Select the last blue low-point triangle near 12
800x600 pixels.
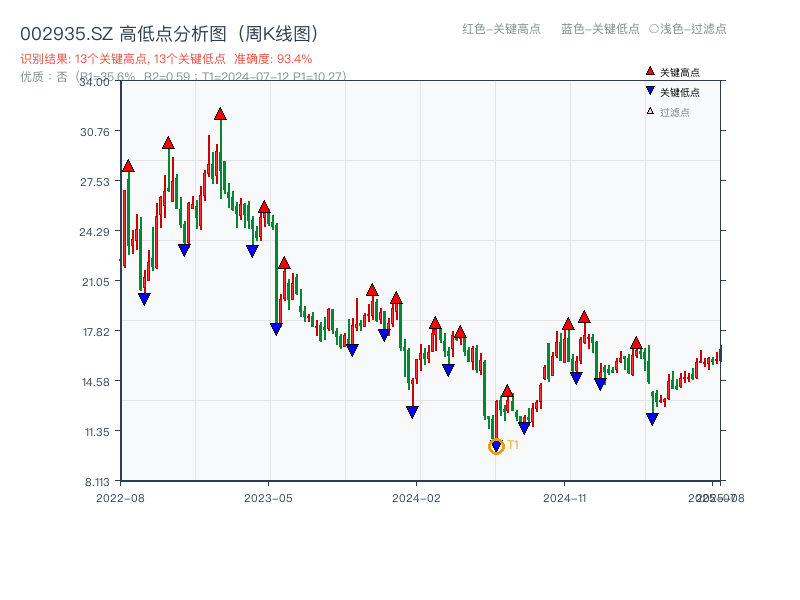point(652,419)
